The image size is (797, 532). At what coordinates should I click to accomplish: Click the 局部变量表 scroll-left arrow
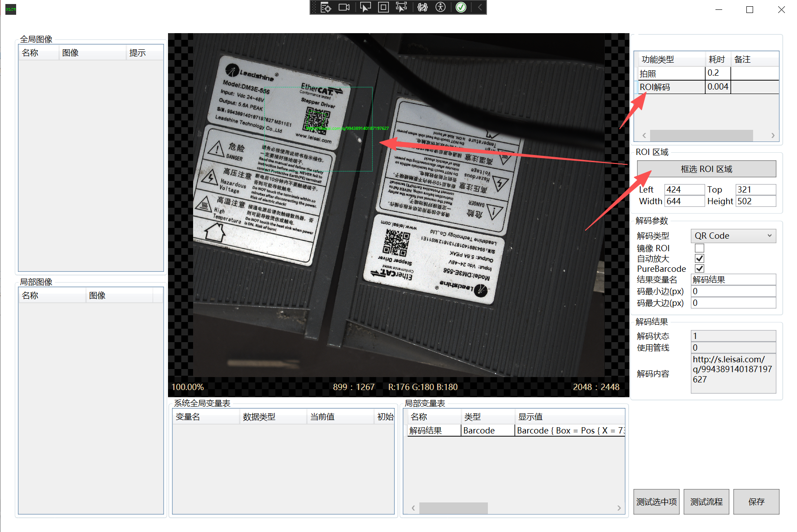(413, 508)
